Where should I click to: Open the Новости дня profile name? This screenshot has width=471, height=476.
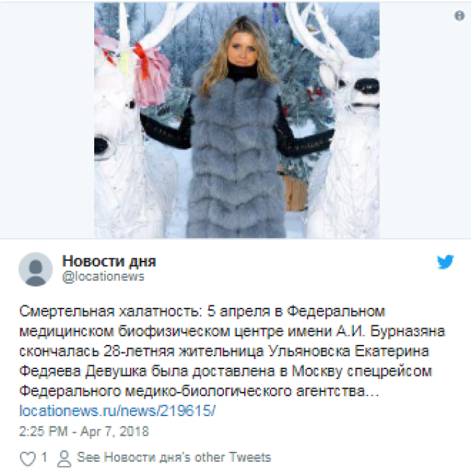(109, 261)
